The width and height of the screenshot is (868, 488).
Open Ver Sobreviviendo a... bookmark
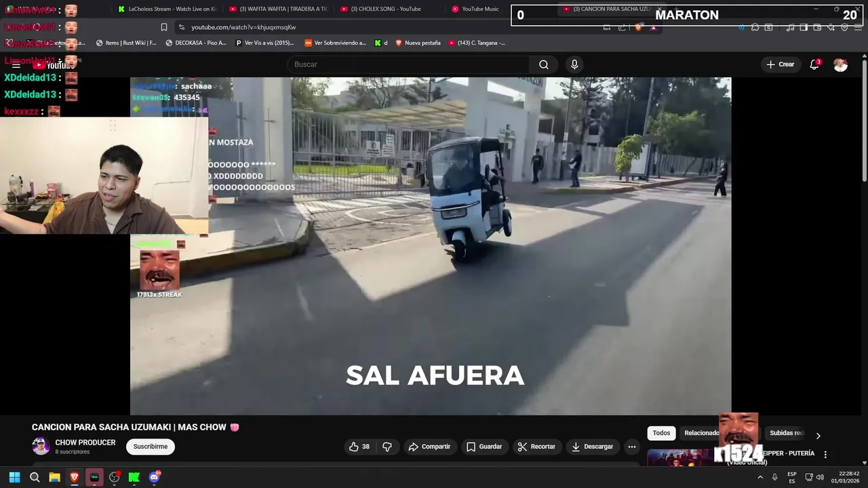[336, 43]
